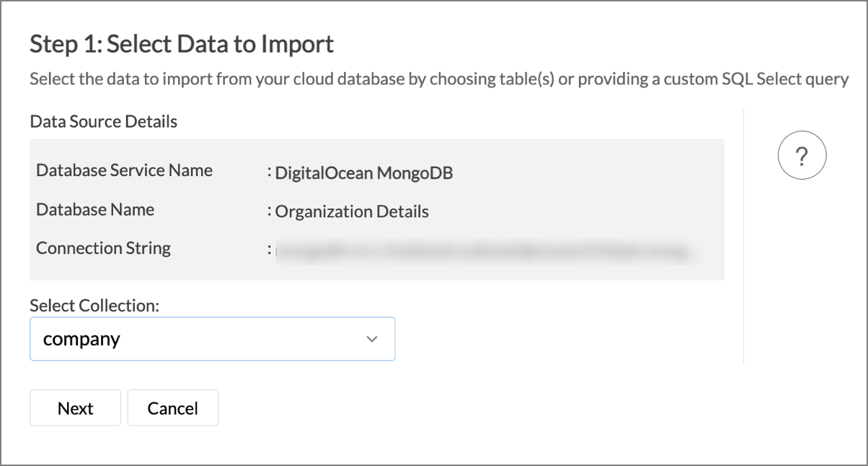Viewport: 868px width, 466px height.
Task: Open the help question mark icon
Action: click(x=802, y=156)
